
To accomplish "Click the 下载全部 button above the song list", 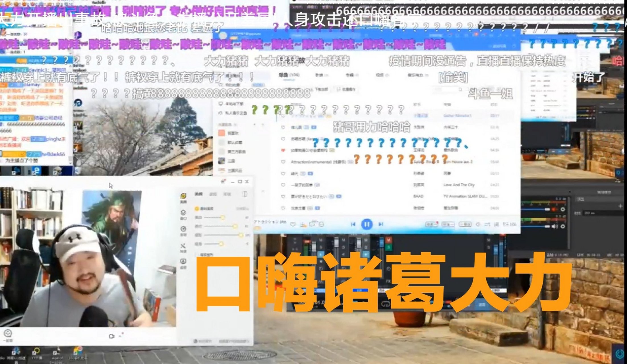I will click(x=319, y=89).
